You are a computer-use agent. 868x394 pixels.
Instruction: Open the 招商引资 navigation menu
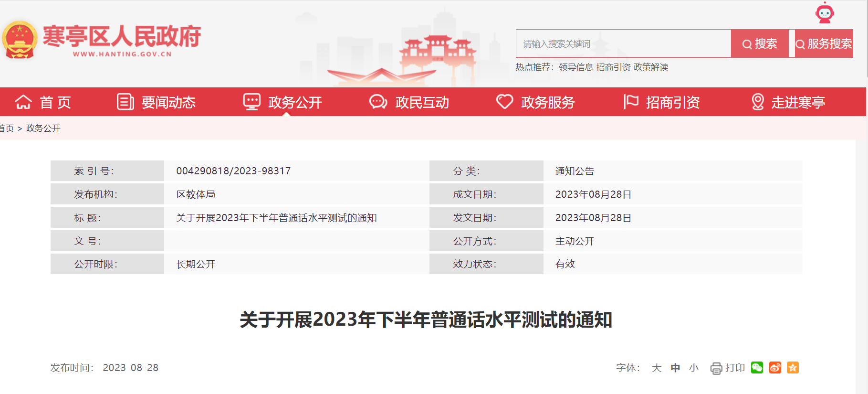pos(673,102)
